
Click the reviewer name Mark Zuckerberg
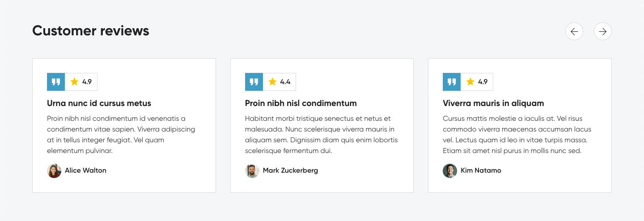pyautogui.click(x=290, y=170)
